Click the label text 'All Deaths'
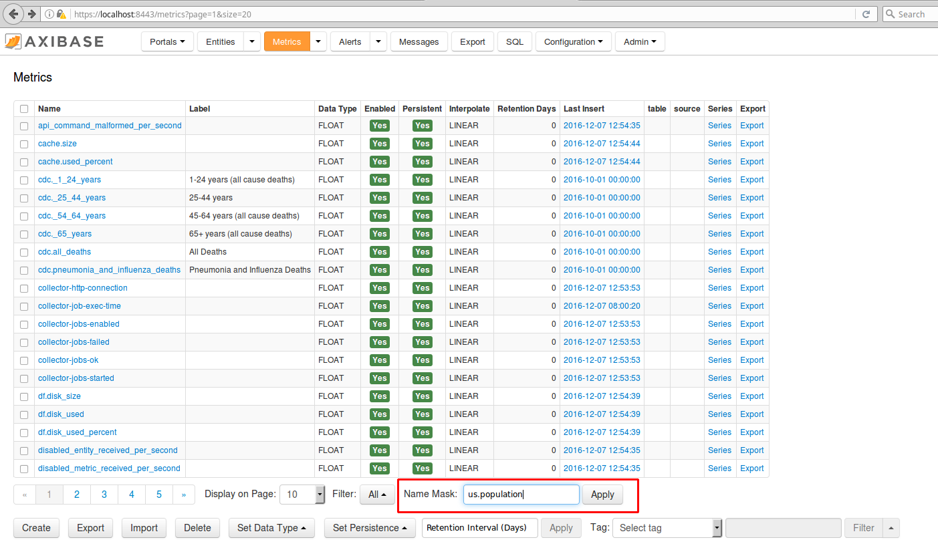The image size is (938, 560). point(208,252)
